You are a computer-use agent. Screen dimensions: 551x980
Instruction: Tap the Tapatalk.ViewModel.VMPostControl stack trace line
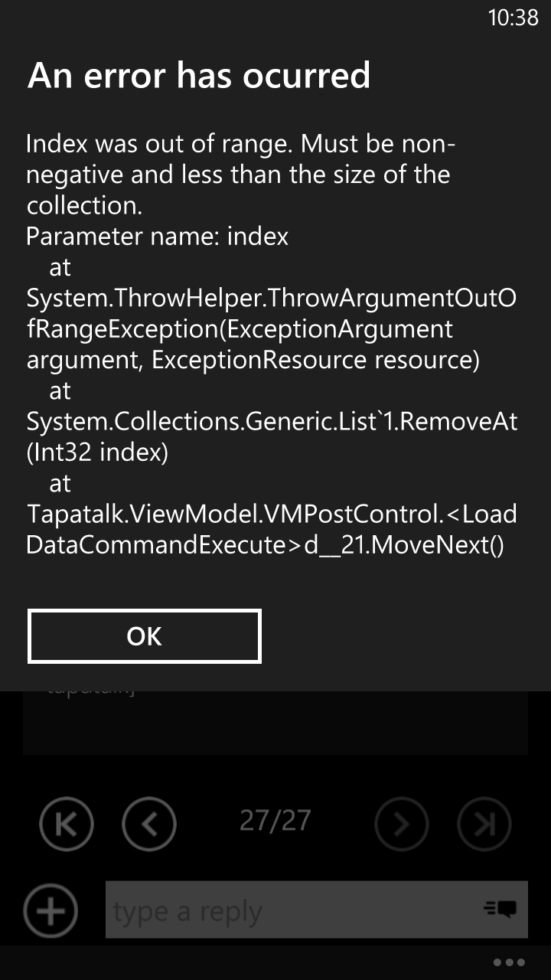[x=272, y=529]
